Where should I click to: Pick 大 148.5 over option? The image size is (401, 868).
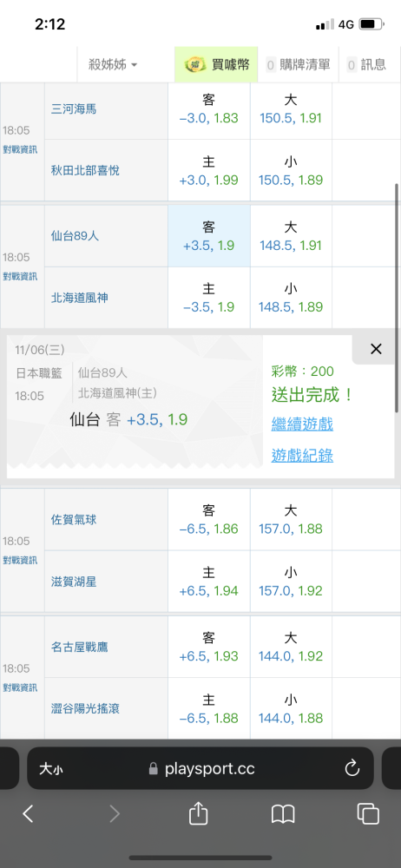pyautogui.click(x=291, y=236)
